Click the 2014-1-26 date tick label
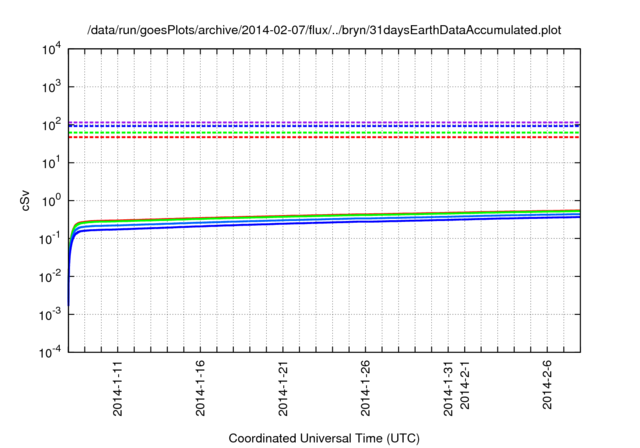640x448 pixels. (365, 388)
